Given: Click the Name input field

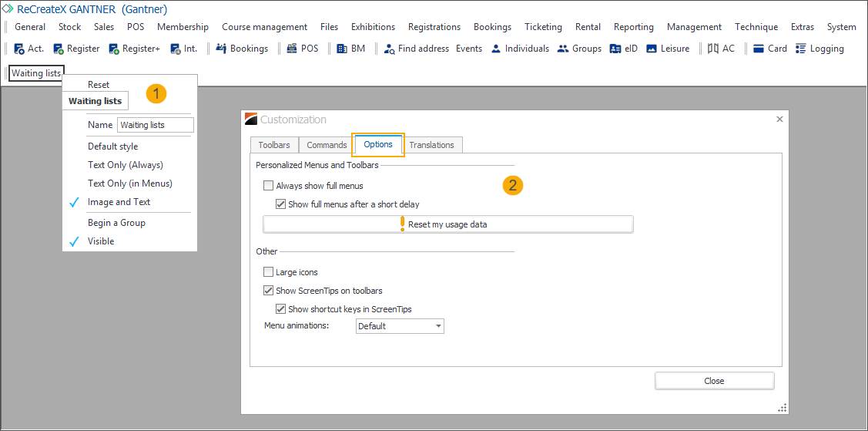Looking at the screenshot, I should point(156,125).
